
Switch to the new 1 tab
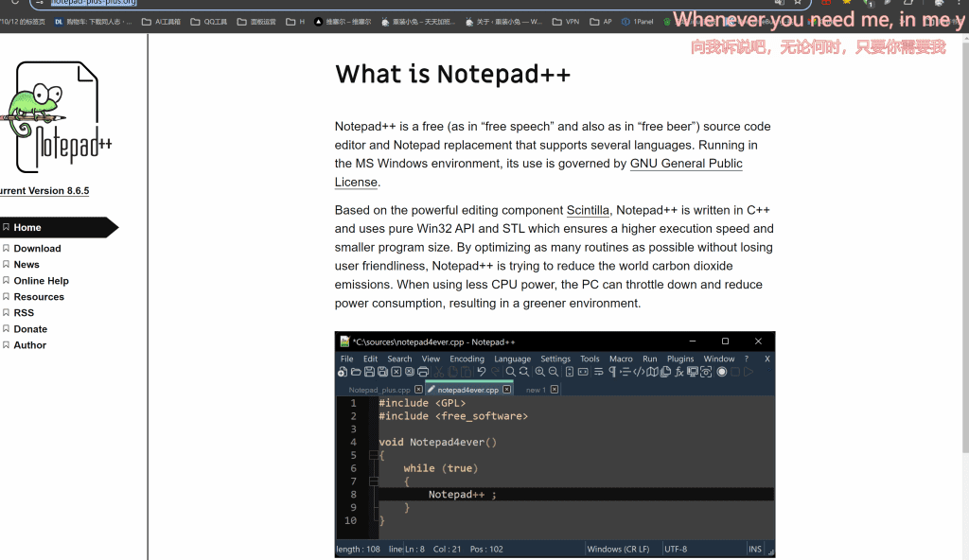[536, 390]
